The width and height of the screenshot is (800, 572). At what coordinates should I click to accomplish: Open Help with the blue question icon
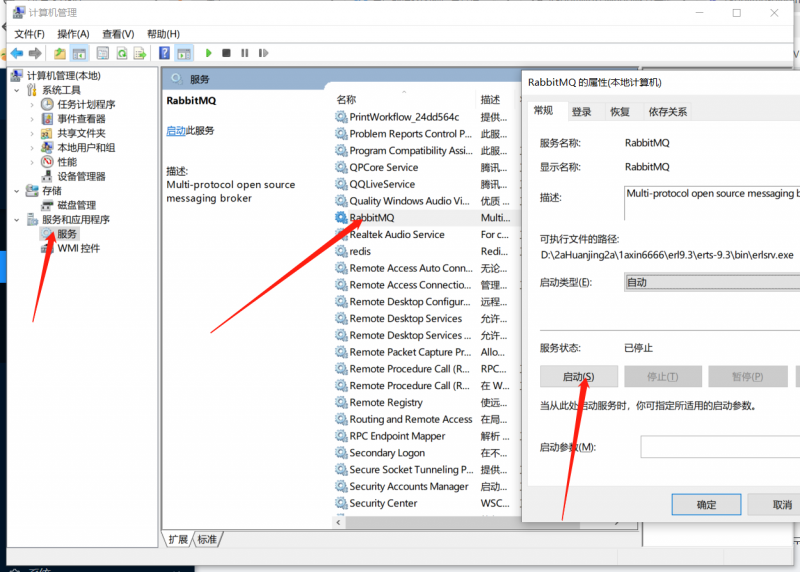coord(164,53)
